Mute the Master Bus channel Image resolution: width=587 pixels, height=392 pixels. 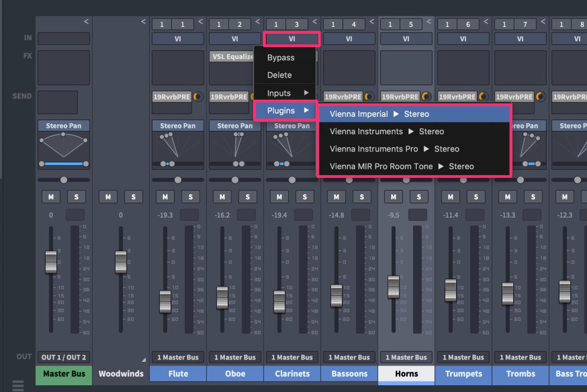51,197
